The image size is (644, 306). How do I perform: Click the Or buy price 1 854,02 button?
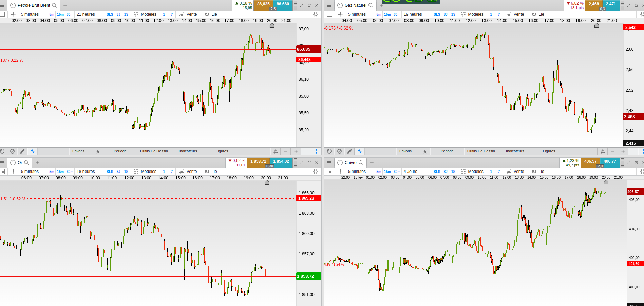pyautogui.click(x=281, y=163)
